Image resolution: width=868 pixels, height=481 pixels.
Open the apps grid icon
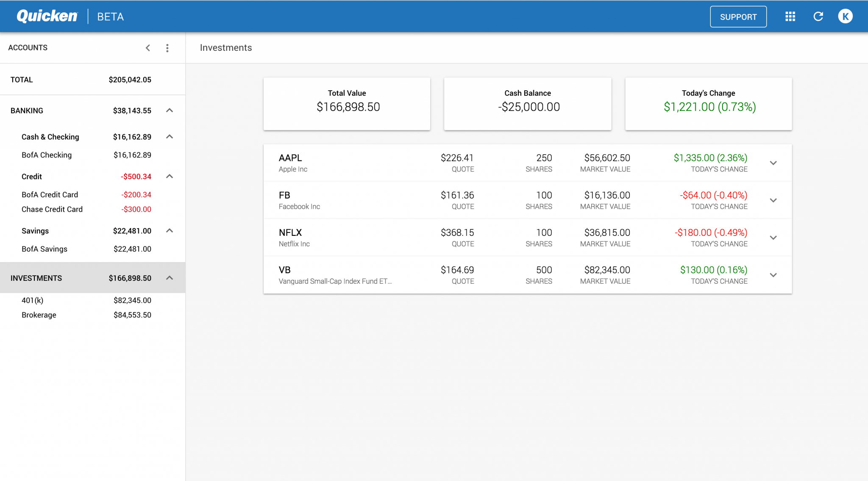pyautogui.click(x=790, y=17)
